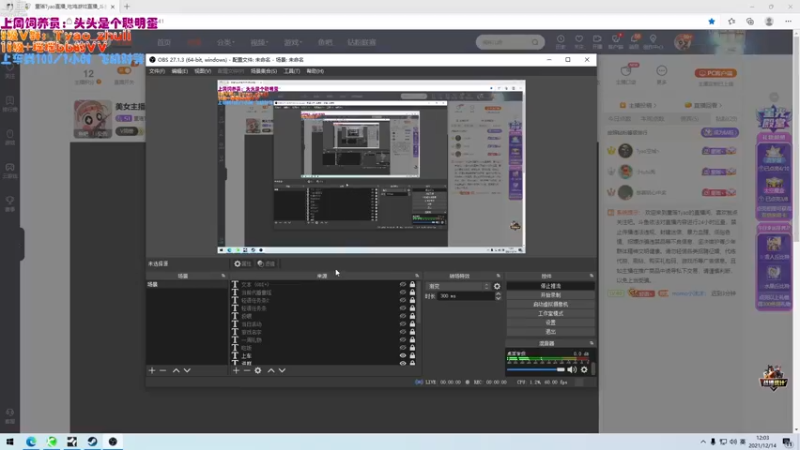Open the browser profile icon
800x450 pixels.
pyautogui.click(x=769, y=21)
